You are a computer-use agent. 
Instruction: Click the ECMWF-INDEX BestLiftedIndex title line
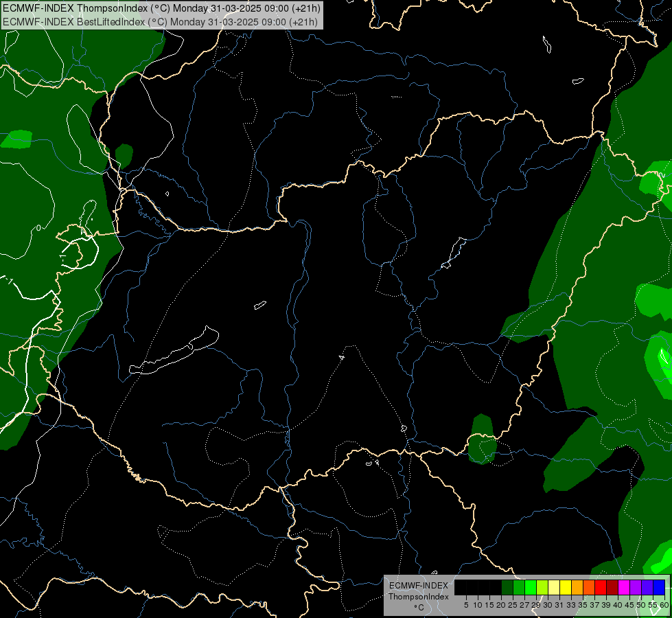click(x=161, y=22)
